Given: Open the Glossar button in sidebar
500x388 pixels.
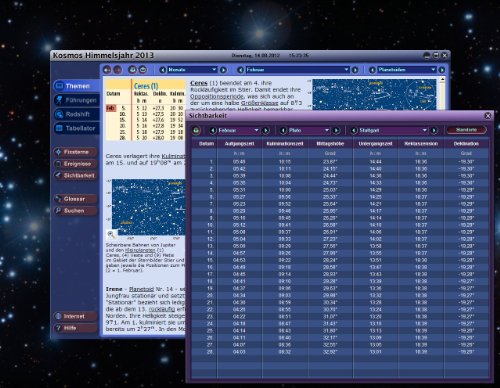Looking at the screenshot, I should 75,199.
